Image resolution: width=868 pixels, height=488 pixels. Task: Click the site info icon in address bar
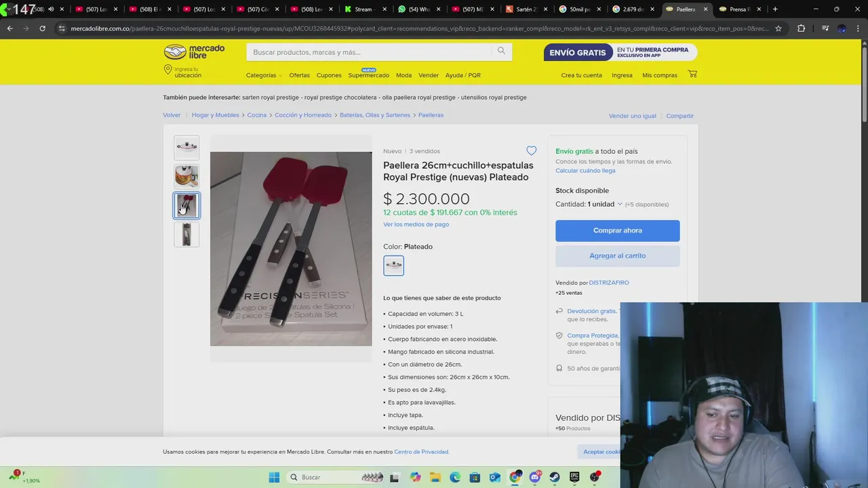[x=62, y=28]
